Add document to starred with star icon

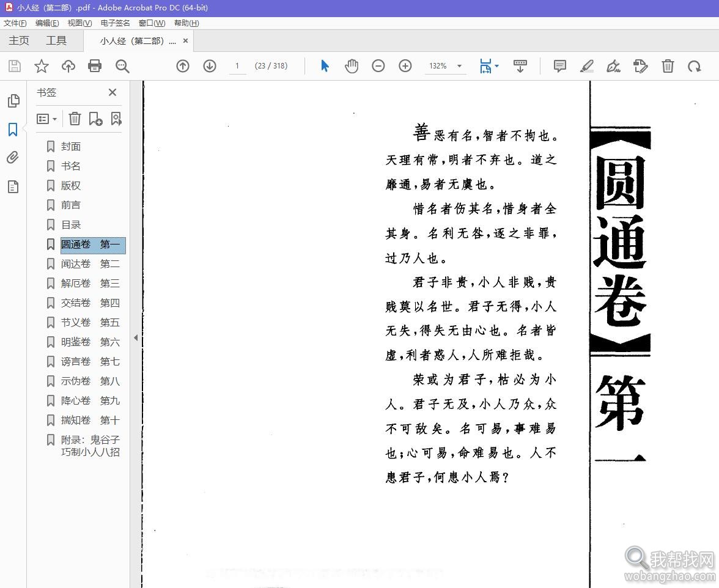click(x=42, y=66)
